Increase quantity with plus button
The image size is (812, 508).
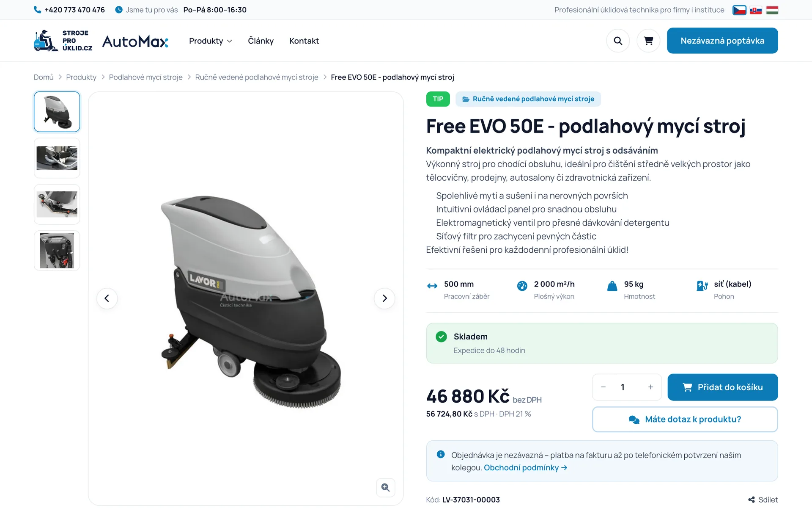[650, 387]
